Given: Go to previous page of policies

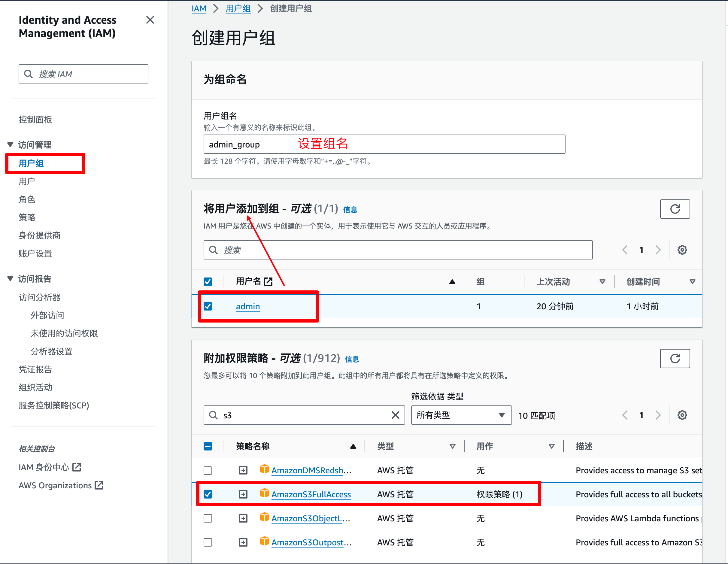Looking at the screenshot, I should pyautogui.click(x=625, y=415).
